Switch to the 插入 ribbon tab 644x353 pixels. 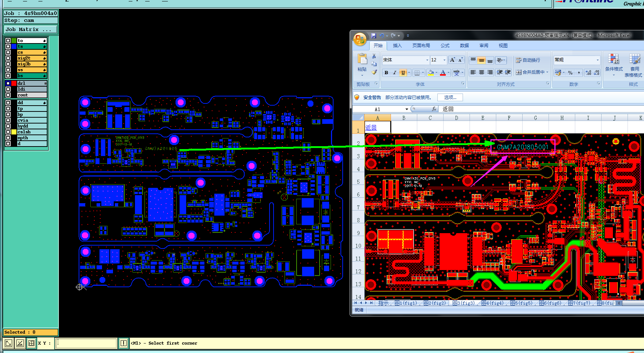point(397,46)
